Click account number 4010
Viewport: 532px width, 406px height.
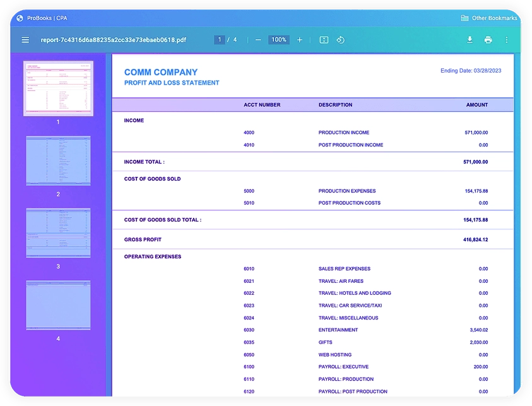(x=249, y=145)
